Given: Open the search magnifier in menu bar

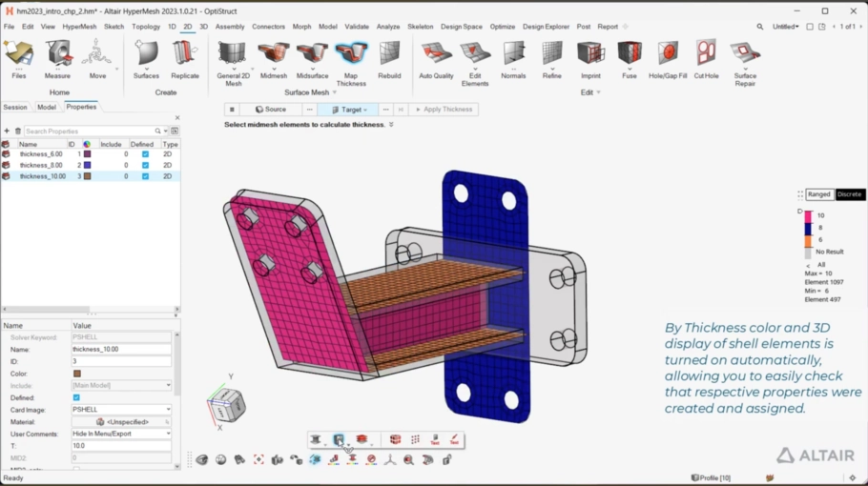Looking at the screenshot, I should (760, 27).
